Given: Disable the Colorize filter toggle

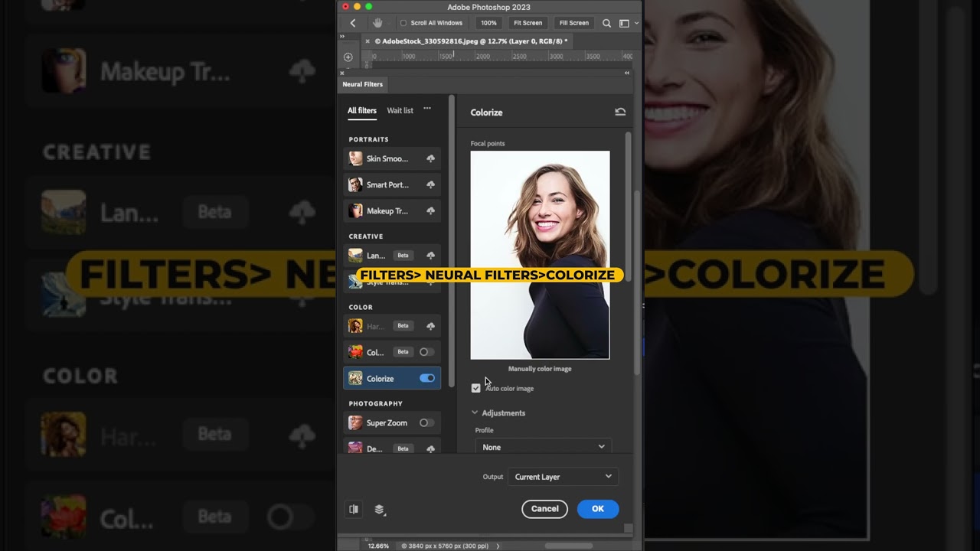Looking at the screenshot, I should 427,378.
